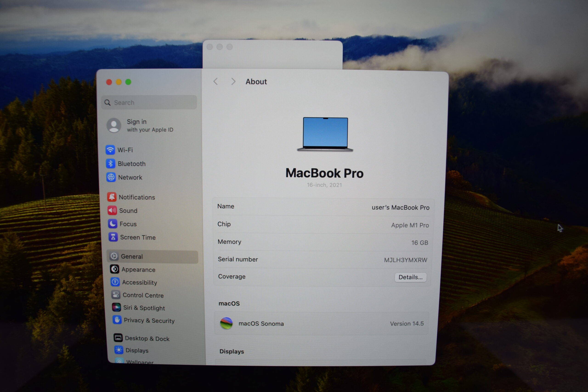Click the serial number MJLH3YMXRW

pyautogui.click(x=405, y=260)
